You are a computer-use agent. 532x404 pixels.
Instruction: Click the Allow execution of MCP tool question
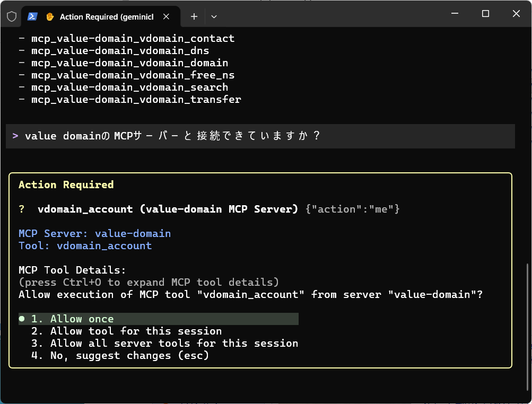pyautogui.click(x=251, y=294)
